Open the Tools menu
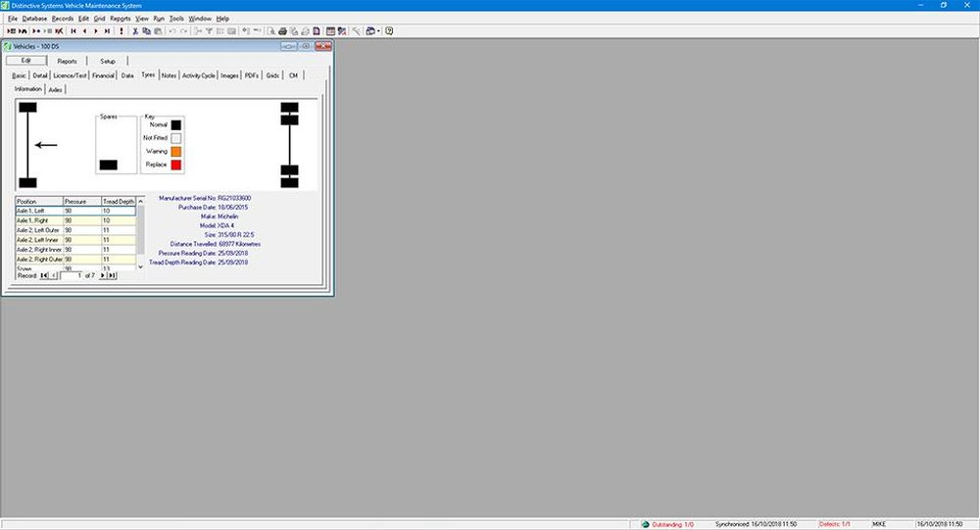 click(176, 19)
